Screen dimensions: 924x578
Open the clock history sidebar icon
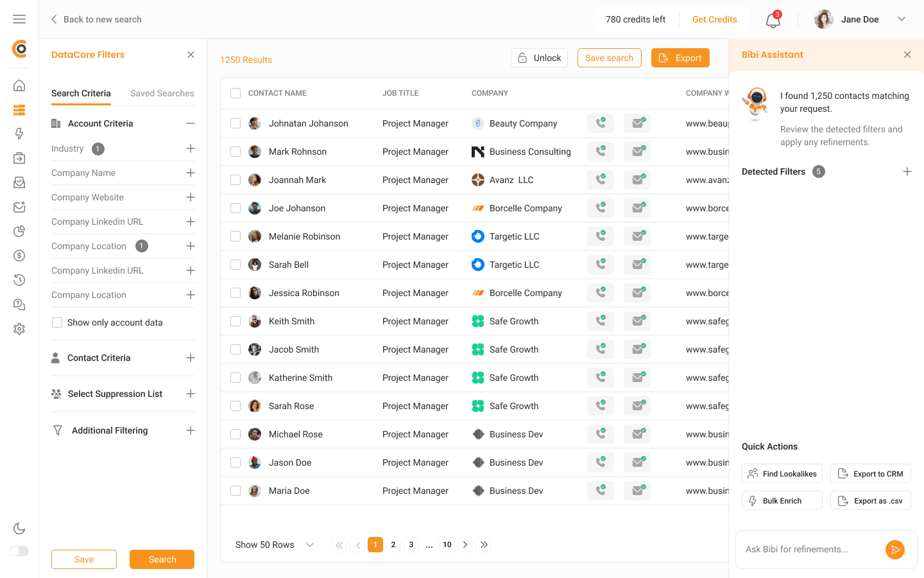(x=19, y=280)
